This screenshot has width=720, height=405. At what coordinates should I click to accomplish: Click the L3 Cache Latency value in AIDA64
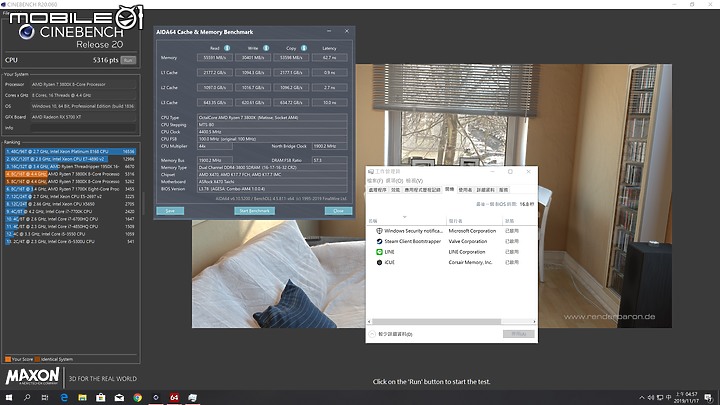pos(329,102)
